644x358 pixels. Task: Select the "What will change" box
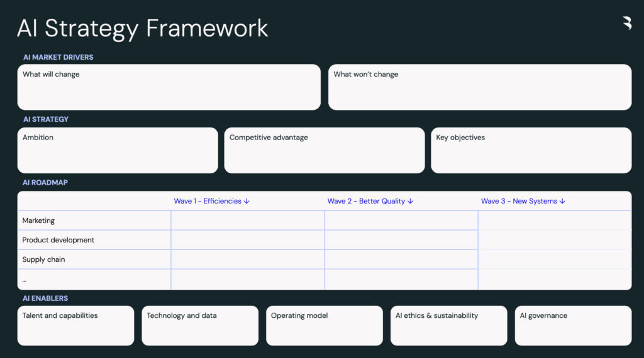point(169,87)
